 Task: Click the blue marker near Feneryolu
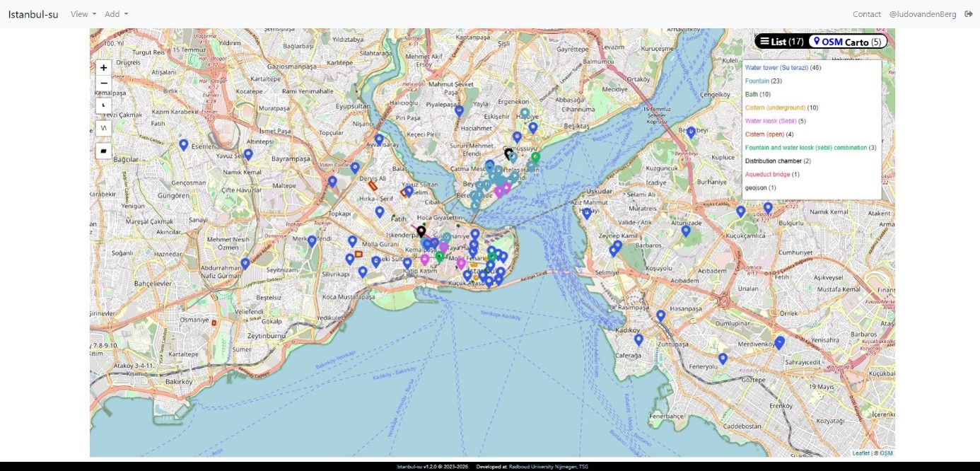click(x=723, y=359)
